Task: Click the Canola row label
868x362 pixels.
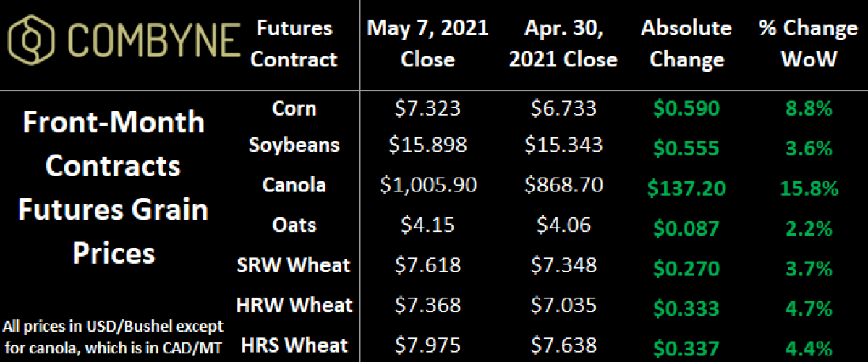Action: tap(294, 184)
